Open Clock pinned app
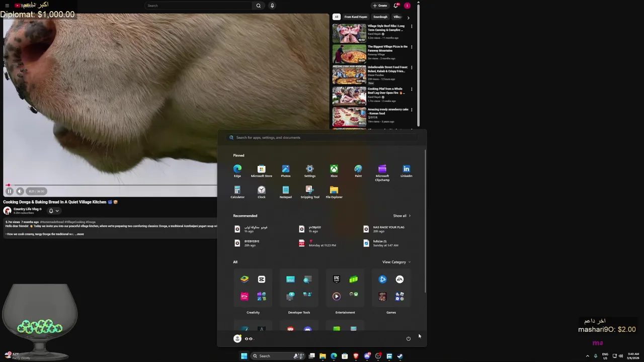Viewport: 644px width, 362px height. click(x=262, y=192)
